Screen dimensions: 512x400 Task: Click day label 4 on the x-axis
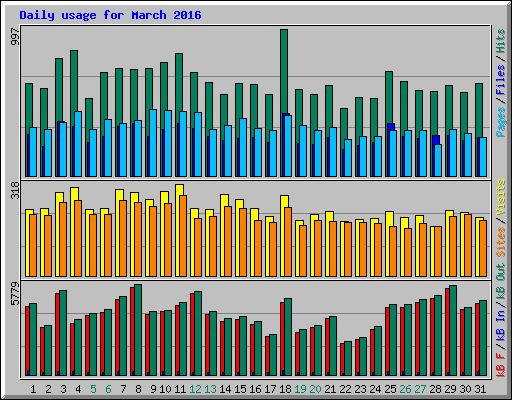(x=78, y=389)
